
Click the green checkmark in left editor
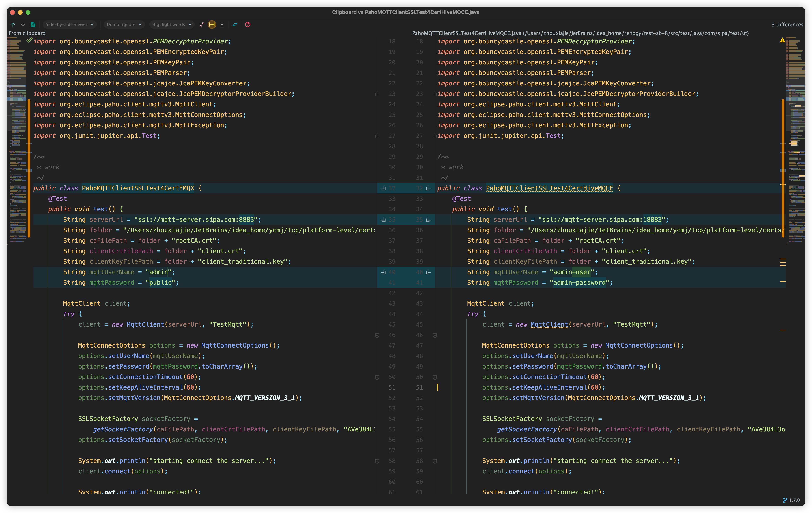[29, 40]
